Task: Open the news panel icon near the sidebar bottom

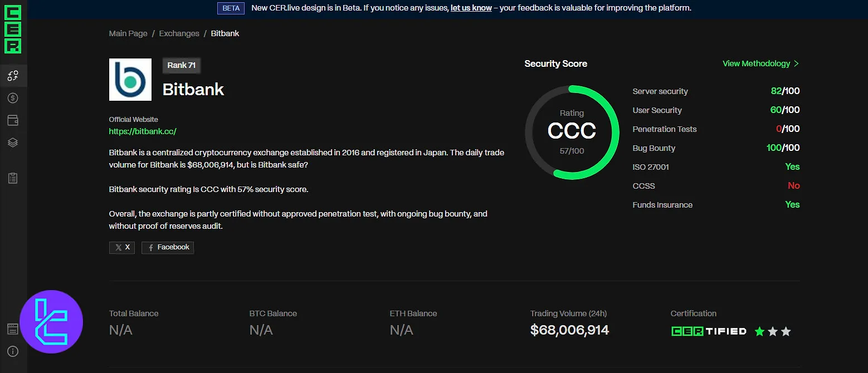Action: coord(13,329)
